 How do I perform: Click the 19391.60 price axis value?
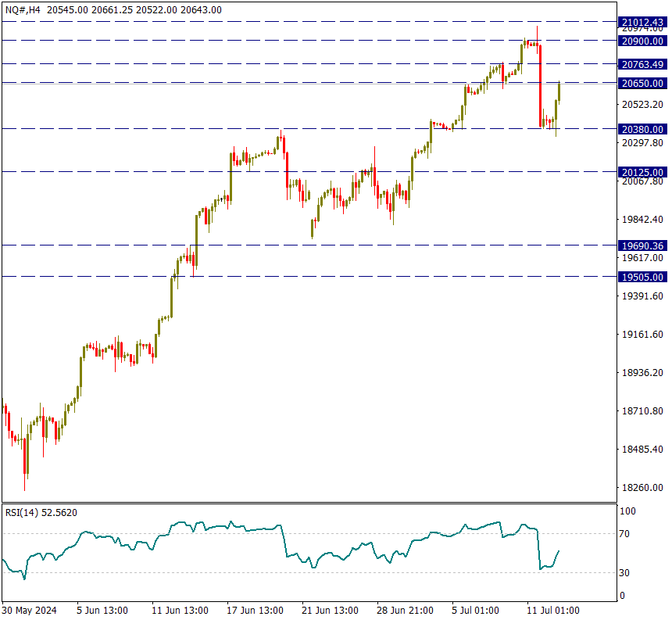click(x=642, y=296)
